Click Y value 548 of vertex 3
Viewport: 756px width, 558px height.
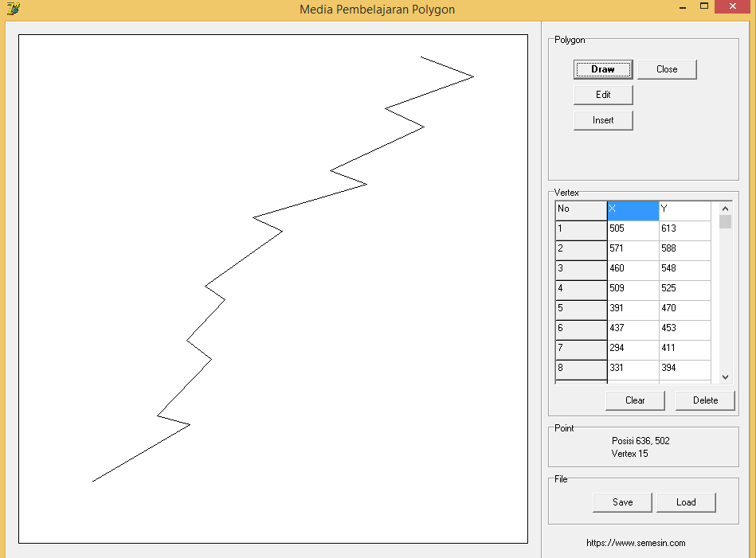[x=684, y=269]
